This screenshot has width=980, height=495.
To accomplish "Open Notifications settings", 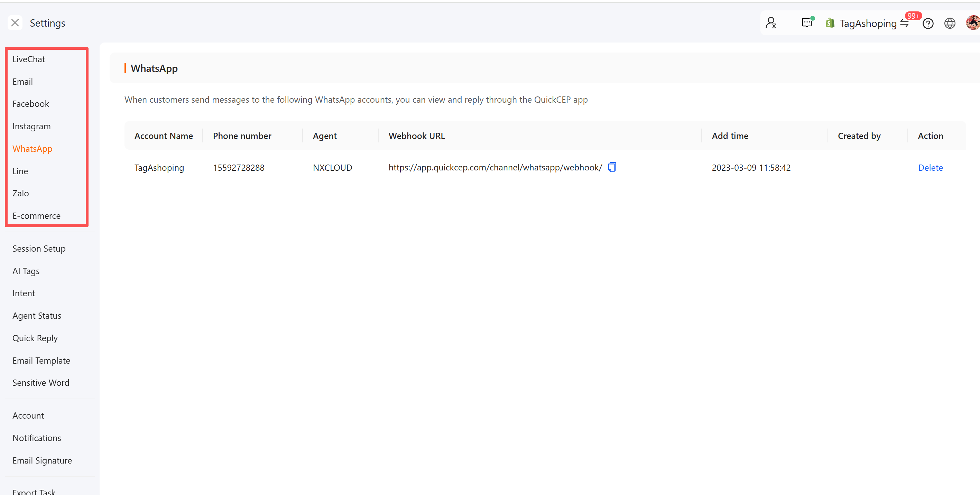I will pos(37,438).
